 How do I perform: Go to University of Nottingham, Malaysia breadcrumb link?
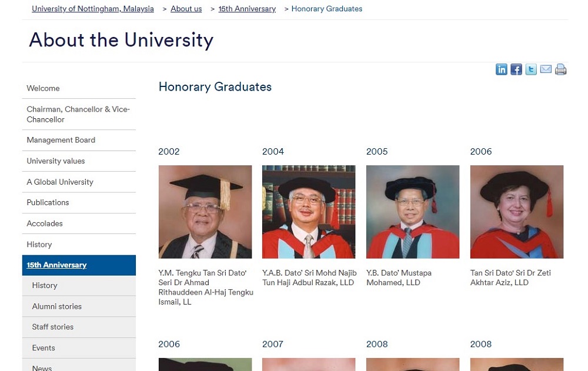pos(92,8)
